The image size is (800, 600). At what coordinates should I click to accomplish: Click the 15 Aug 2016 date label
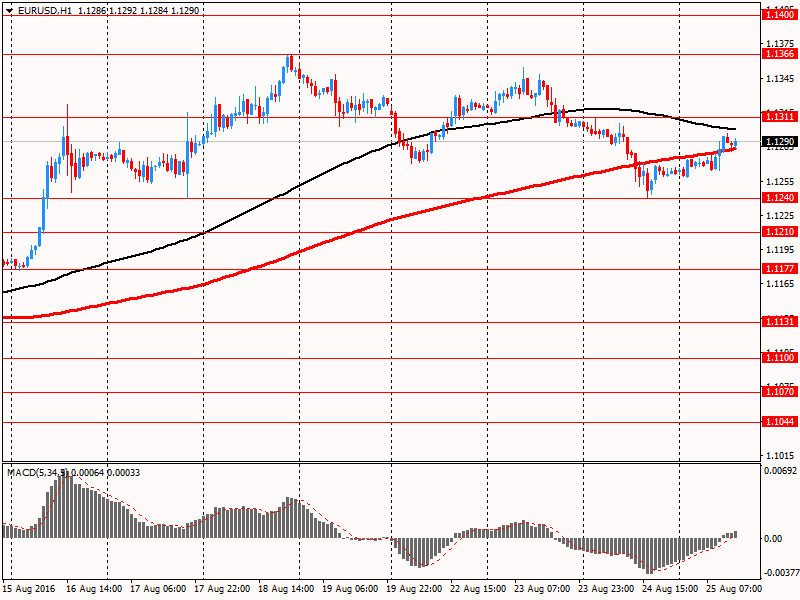coord(31,589)
